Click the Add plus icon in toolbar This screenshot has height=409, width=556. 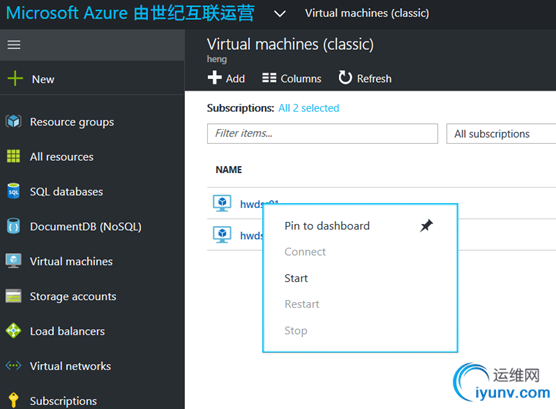pos(215,78)
